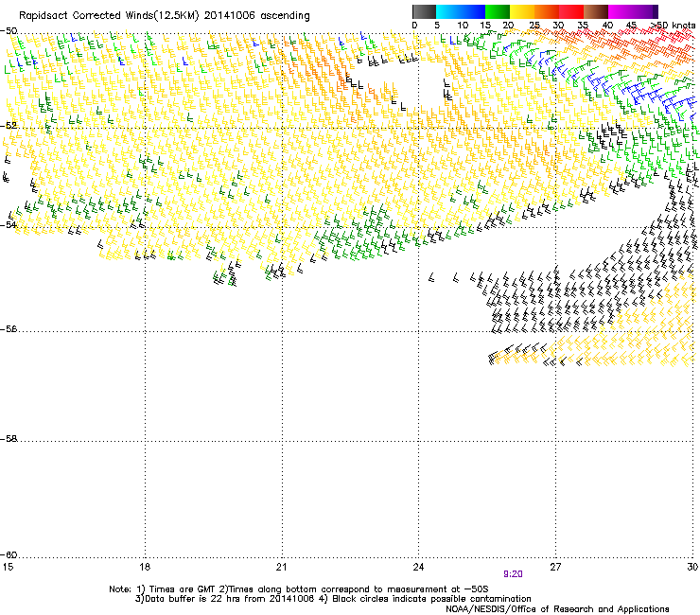Click the legend tick label '40'
Image resolution: width=700 pixels, height=615 pixels.
607,26
